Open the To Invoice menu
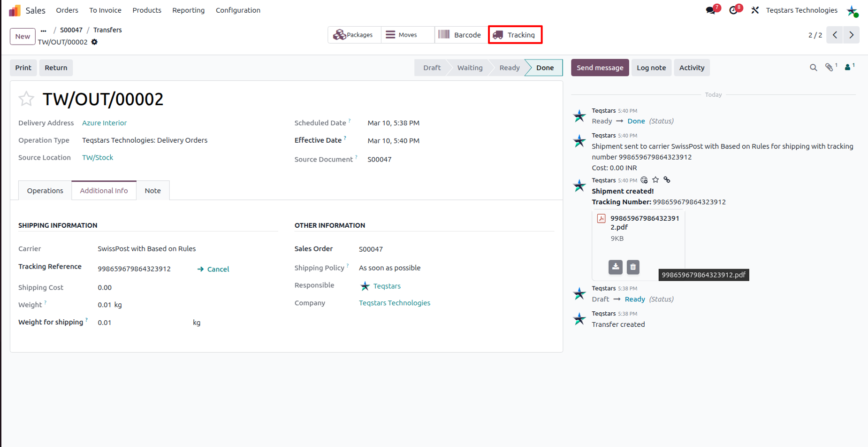This screenshot has height=447, width=868. 105,10
